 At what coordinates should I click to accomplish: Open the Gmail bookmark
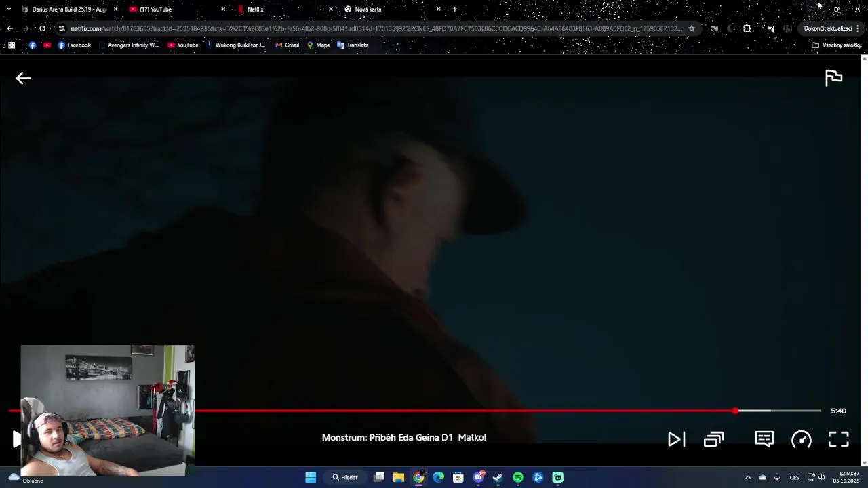(287, 45)
